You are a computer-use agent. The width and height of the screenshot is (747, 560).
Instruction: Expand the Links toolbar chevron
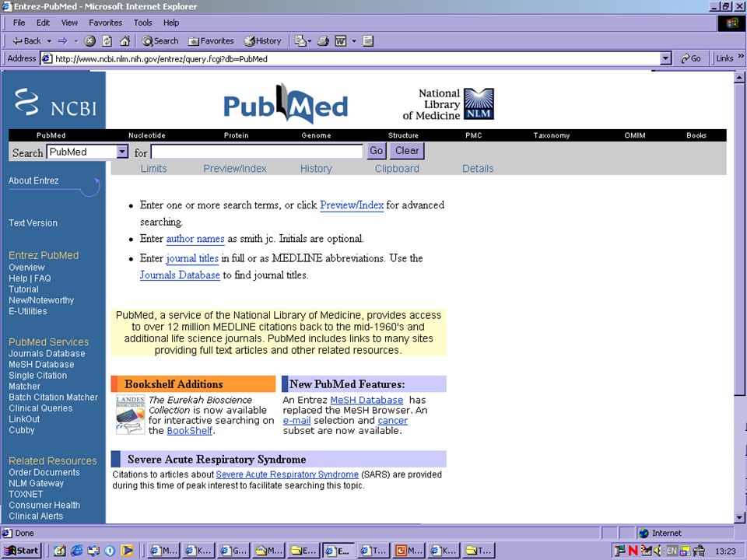741,56
